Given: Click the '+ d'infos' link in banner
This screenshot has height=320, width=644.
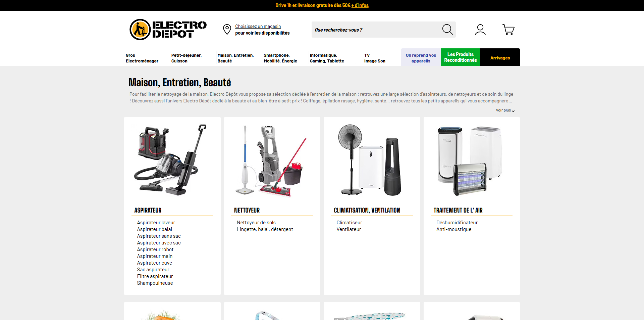Looking at the screenshot, I should tap(360, 5).
